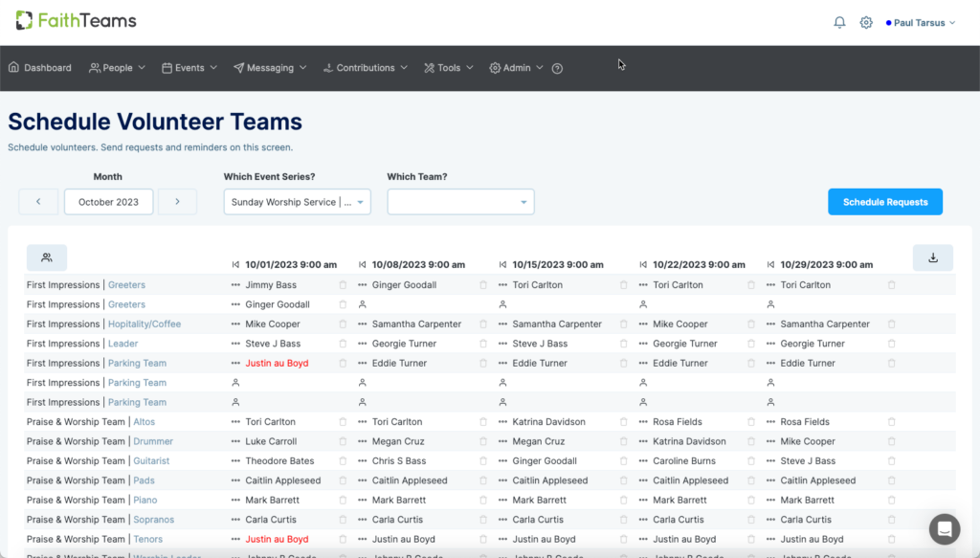Viewport: 980px width, 558px height.
Task: Open the volunteer people icon above the schedule grid
Action: point(47,258)
